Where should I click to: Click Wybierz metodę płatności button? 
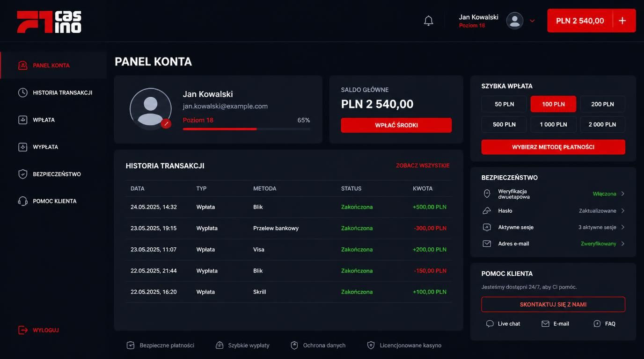click(x=553, y=147)
